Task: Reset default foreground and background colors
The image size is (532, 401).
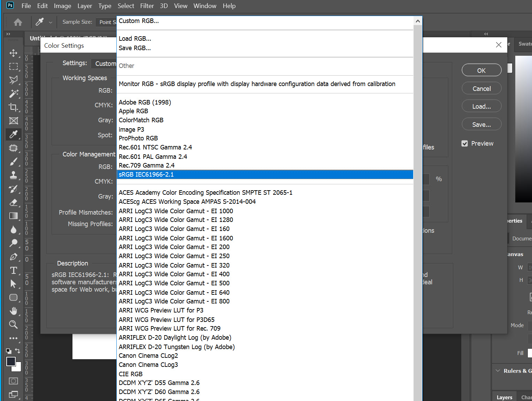Action: 8,351
